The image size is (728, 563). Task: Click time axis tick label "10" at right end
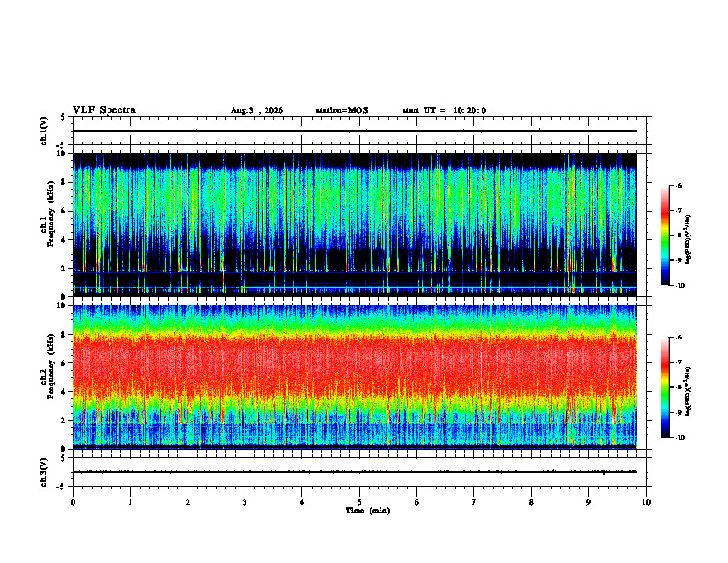coord(646,502)
